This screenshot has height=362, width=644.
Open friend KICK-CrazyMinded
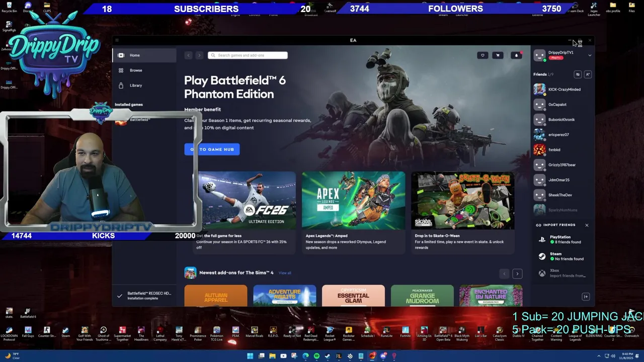coord(562,89)
